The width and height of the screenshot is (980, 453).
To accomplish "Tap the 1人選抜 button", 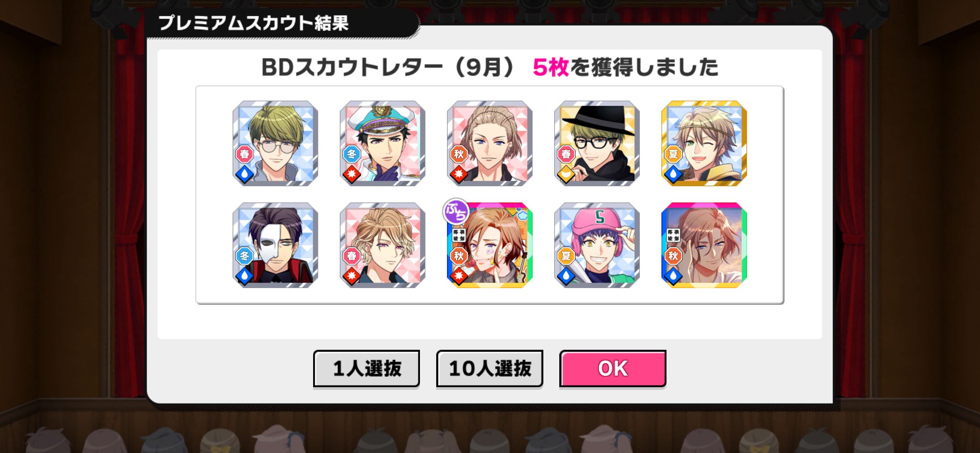I will 367,368.
